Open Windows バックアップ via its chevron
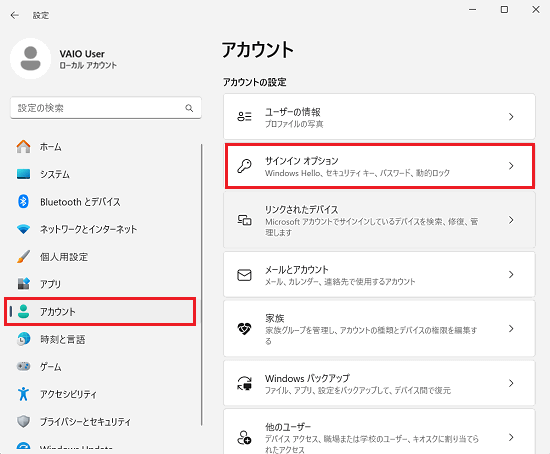 pos(511,383)
